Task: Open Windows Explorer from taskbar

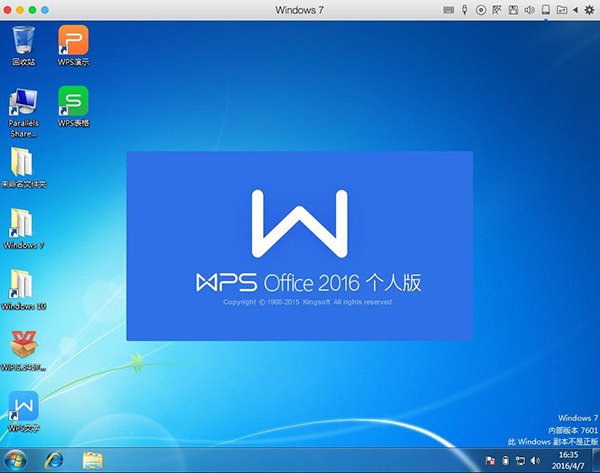Action: 93,460
